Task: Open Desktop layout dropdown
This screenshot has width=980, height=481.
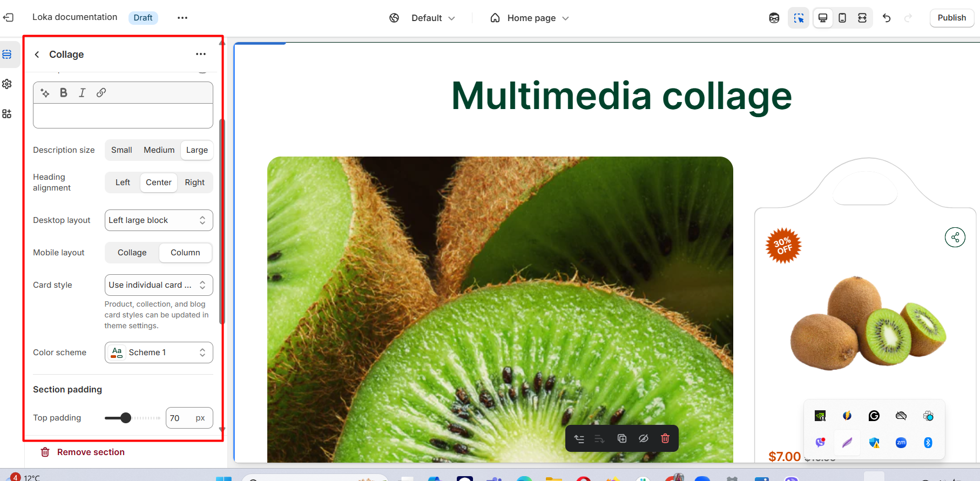Action: point(159,220)
